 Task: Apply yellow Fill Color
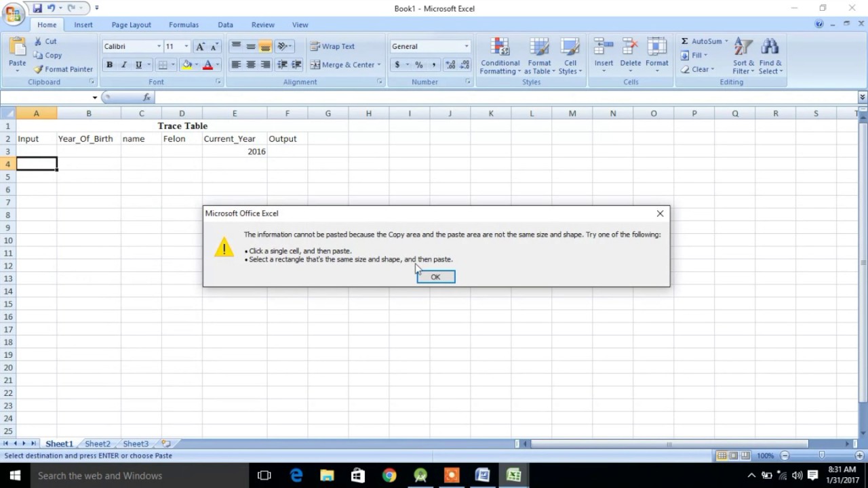[186, 64]
